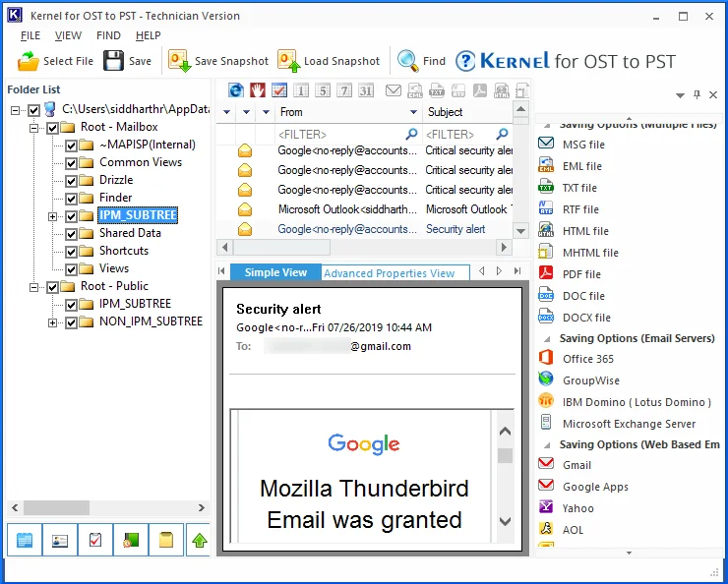The width and height of the screenshot is (728, 584).
Task: Expand the selected IPM_SUBTREE mailbox node
Action: pyautogui.click(x=52, y=216)
